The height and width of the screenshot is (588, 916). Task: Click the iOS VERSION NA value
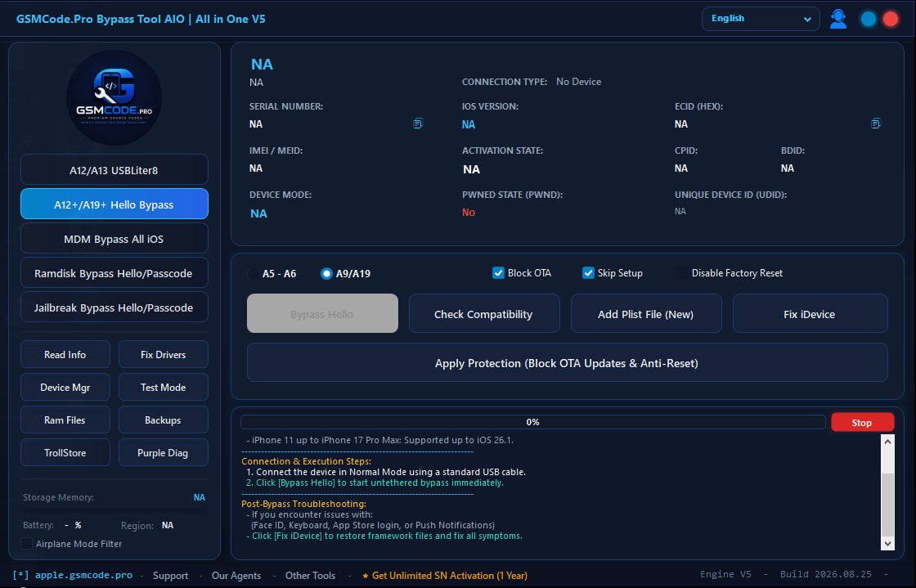point(469,124)
